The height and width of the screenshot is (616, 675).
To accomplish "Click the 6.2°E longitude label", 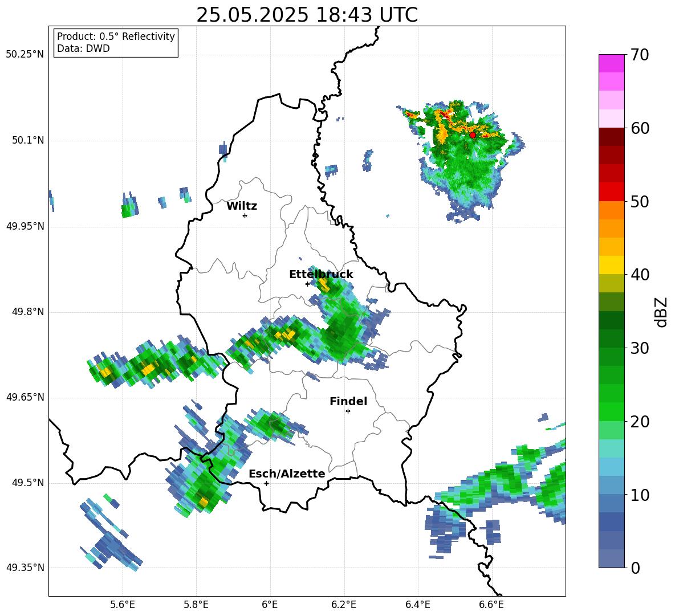I will pos(344,605).
